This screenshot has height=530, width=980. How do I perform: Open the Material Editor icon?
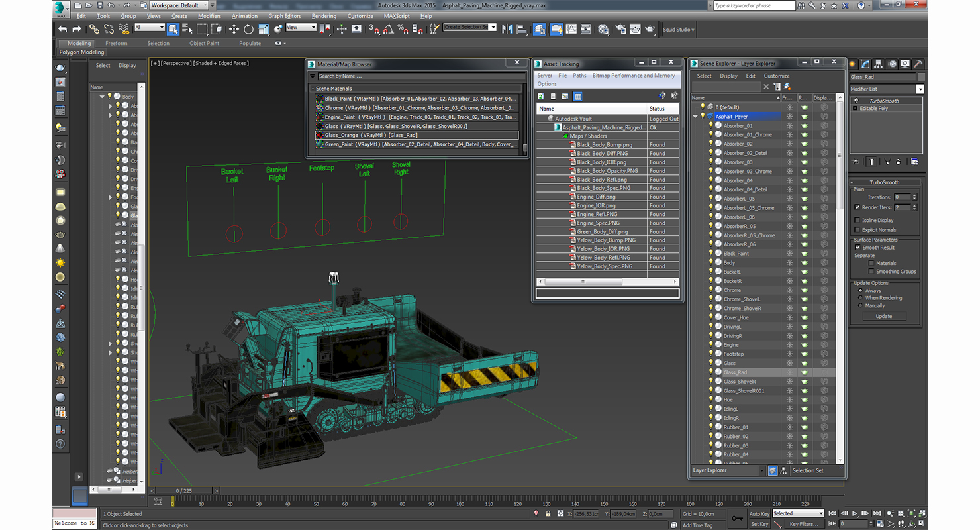[x=603, y=29]
